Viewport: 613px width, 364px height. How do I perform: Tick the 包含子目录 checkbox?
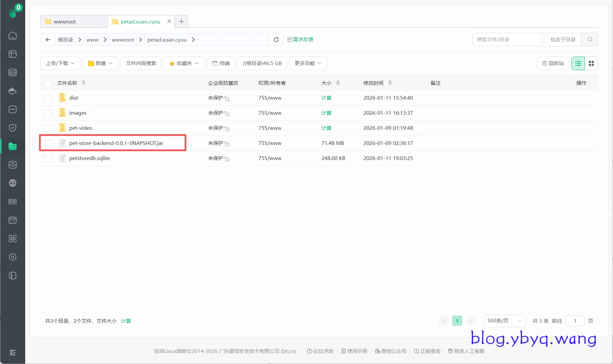545,40
